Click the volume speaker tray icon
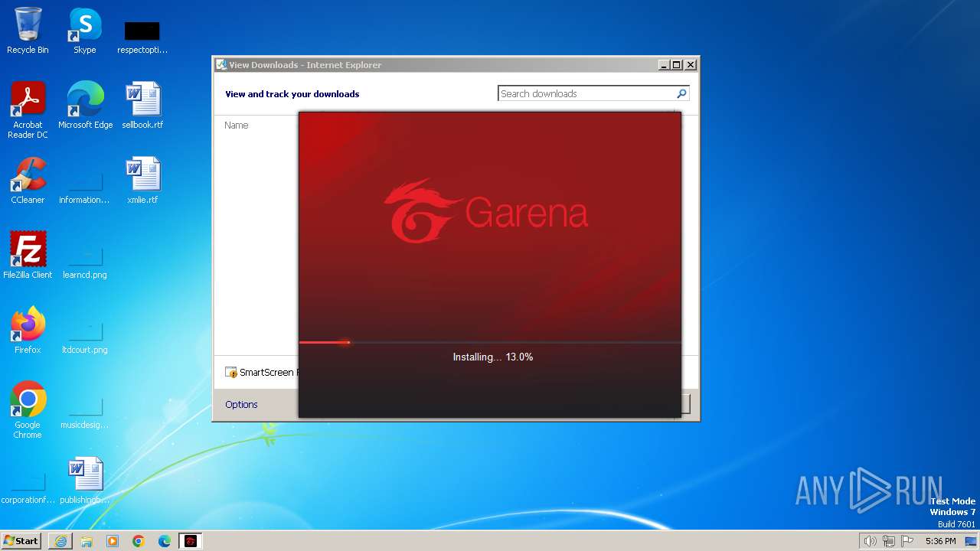Image resolution: width=980 pixels, height=551 pixels. coord(870,541)
